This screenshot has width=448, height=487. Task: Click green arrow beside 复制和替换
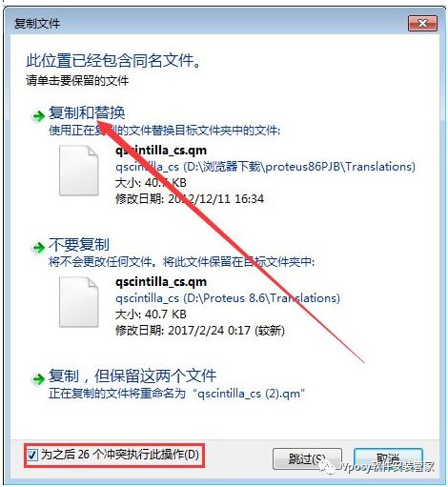38,116
